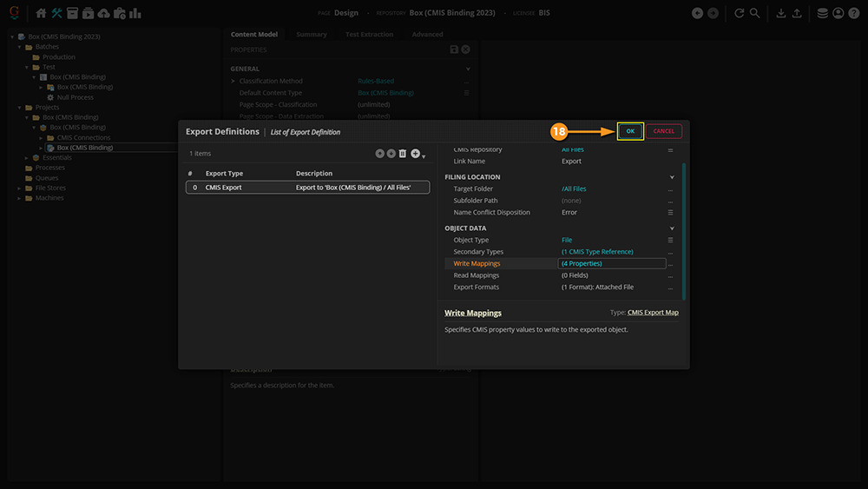Screen dimensions: 868x489
Task: Open the user account icon
Action: coord(838,13)
